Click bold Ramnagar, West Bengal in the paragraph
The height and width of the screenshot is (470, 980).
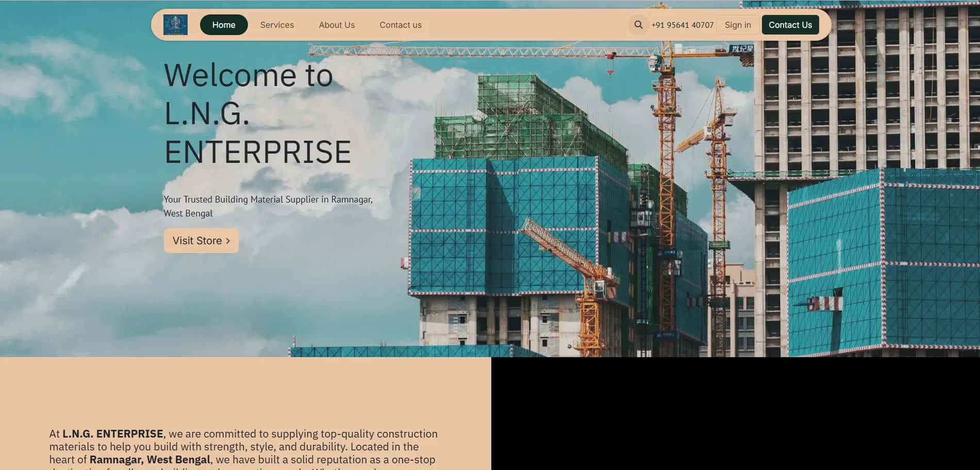tap(150, 460)
